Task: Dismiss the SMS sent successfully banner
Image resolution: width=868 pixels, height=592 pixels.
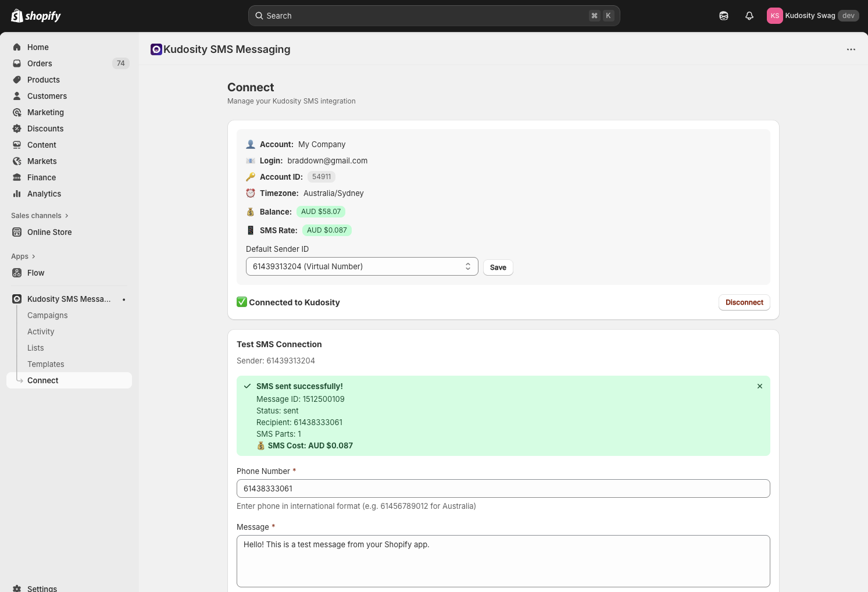Action: click(x=760, y=386)
